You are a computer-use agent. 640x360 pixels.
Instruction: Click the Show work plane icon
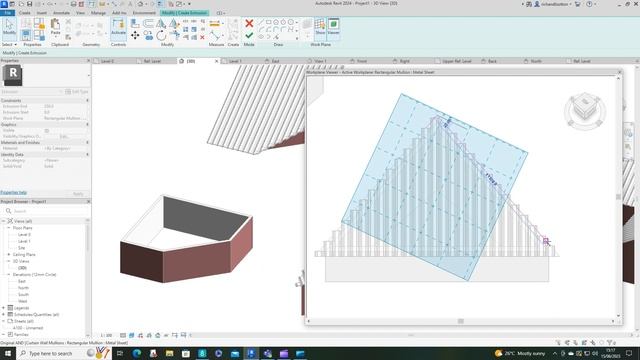320,27
